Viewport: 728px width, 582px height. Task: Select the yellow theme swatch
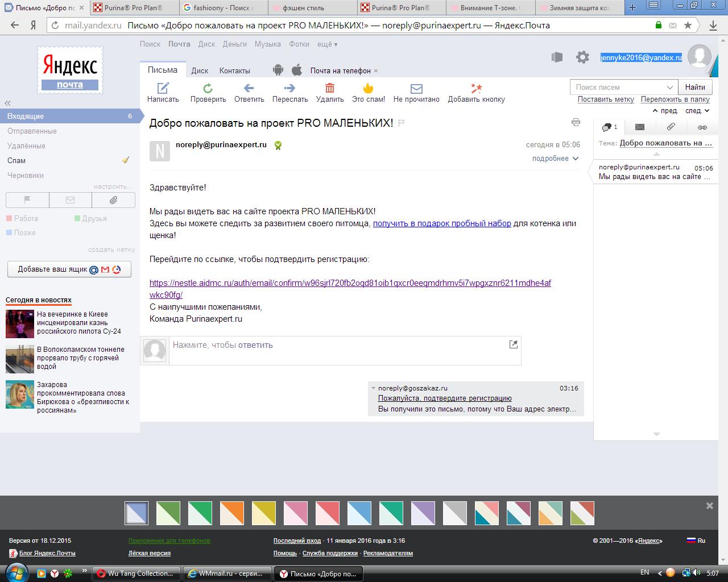coord(264,513)
